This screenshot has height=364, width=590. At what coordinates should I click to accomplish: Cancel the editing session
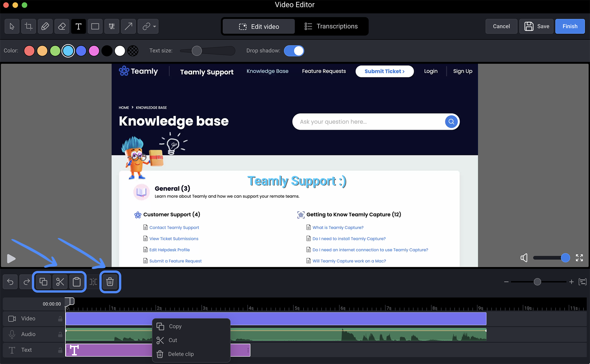(x=501, y=26)
